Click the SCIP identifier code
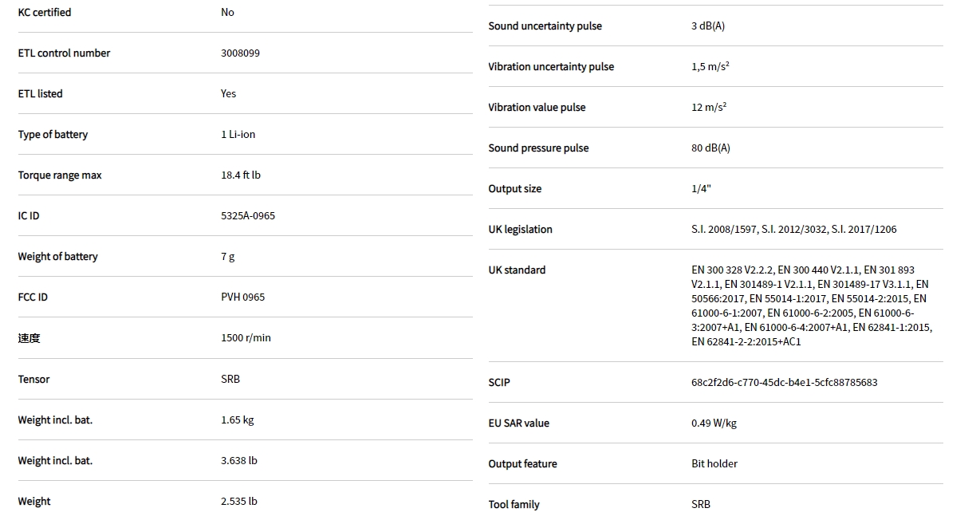980x516 pixels. [x=784, y=383]
